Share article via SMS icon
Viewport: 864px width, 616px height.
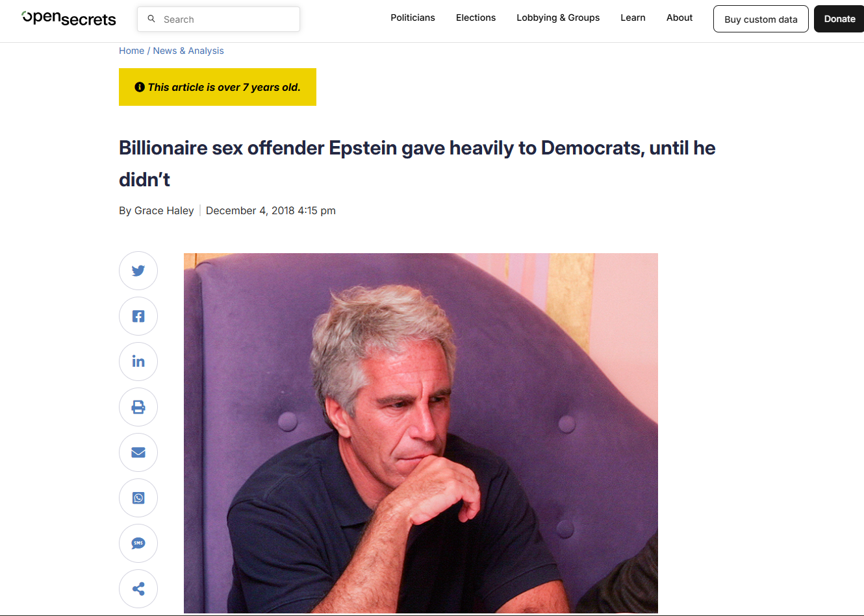[138, 543]
